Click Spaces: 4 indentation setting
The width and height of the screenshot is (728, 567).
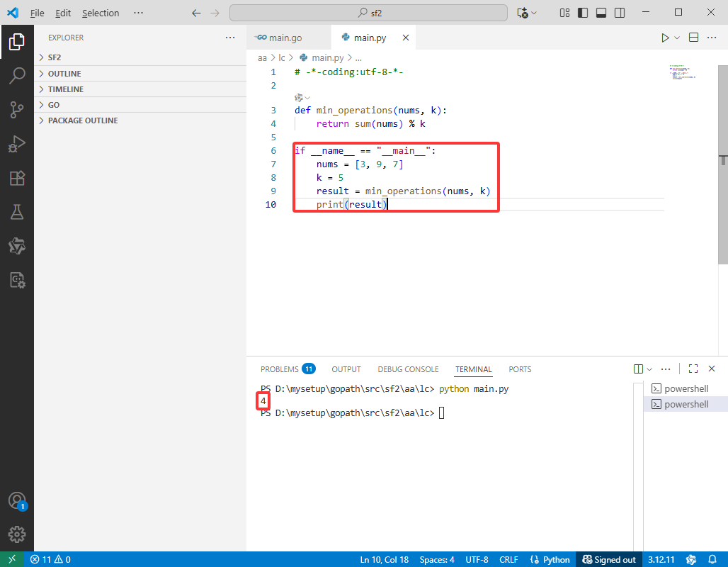tap(437, 560)
